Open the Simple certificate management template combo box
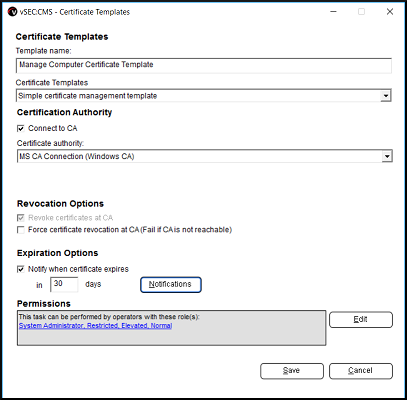 pos(204,96)
